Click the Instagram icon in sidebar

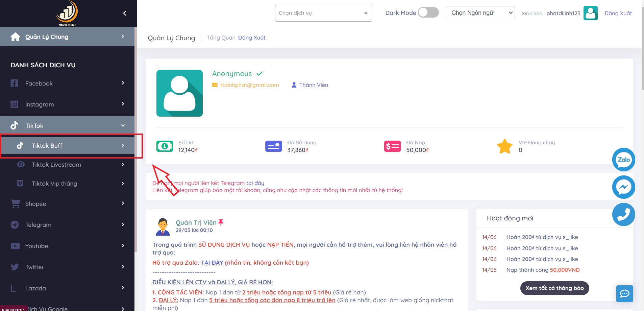coord(14,104)
